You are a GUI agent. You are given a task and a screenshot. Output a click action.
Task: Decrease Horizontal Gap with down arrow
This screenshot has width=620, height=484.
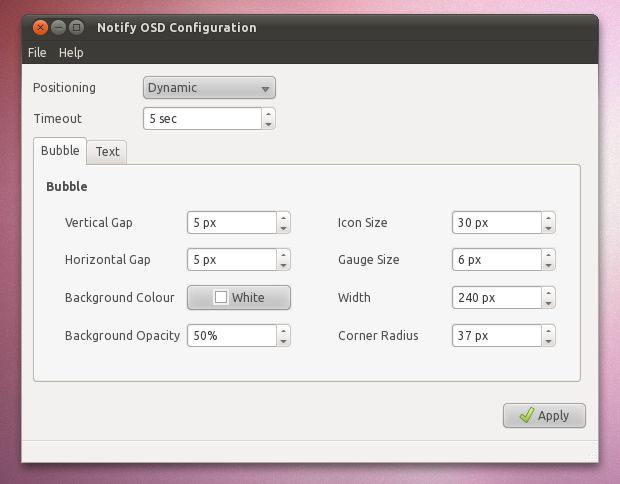284,265
